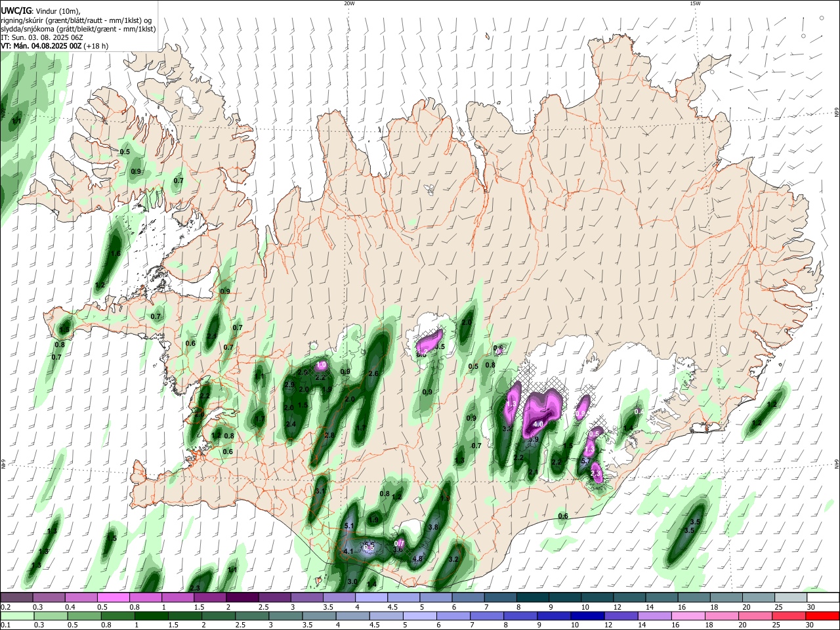Click the '4.1' precipitation value
Screen dimensions: 840x630
coord(348,551)
